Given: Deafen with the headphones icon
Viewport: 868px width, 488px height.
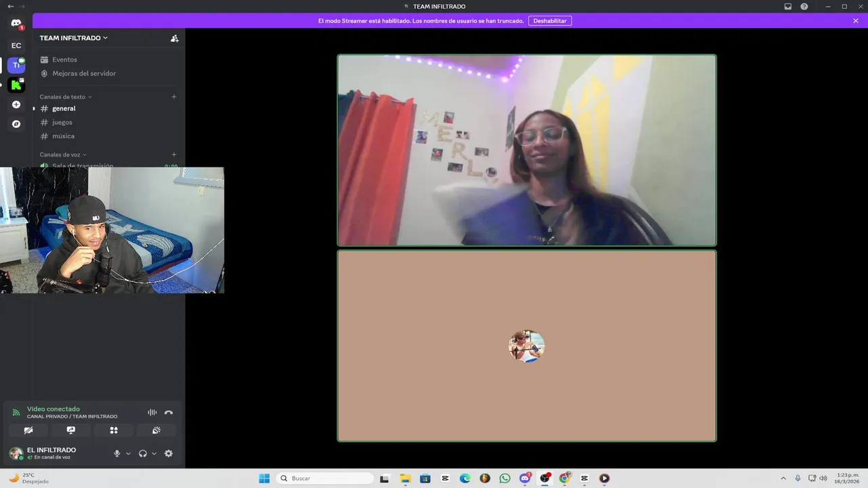Looking at the screenshot, I should (142, 453).
